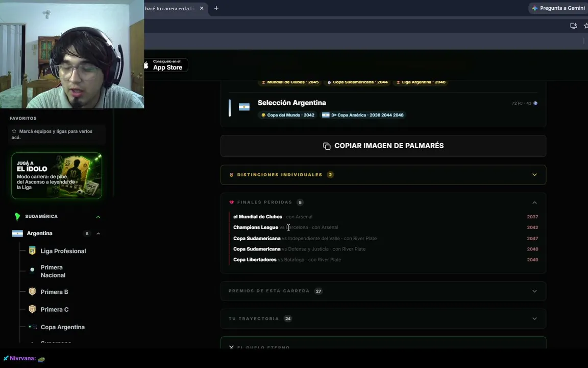Open Liga Profesional in sidebar
Viewport: 588px width, 368px height.
tap(63, 251)
